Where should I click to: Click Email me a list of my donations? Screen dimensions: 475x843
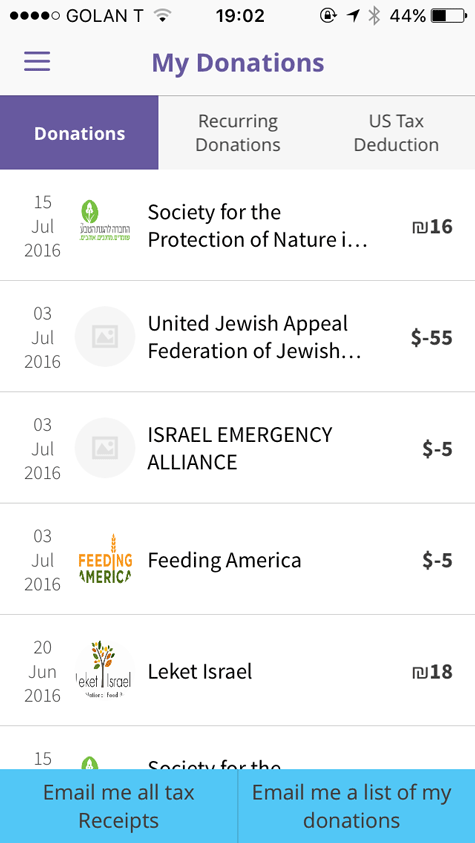click(x=356, y=806)
